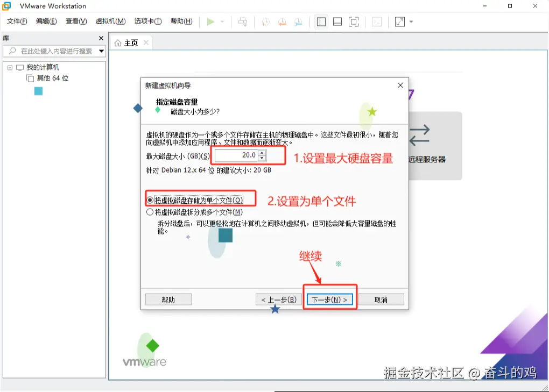Close the 主页 tab
Viewport: 549px width, 392px height.
coord(146,42)
